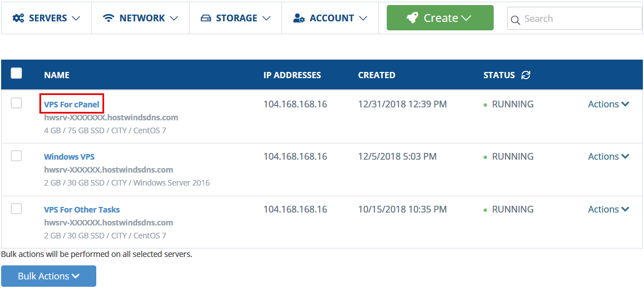Refresh status with the refresh icon
Image resolution: width=644 pixels, height=289 pixels.
coord(526,75)
